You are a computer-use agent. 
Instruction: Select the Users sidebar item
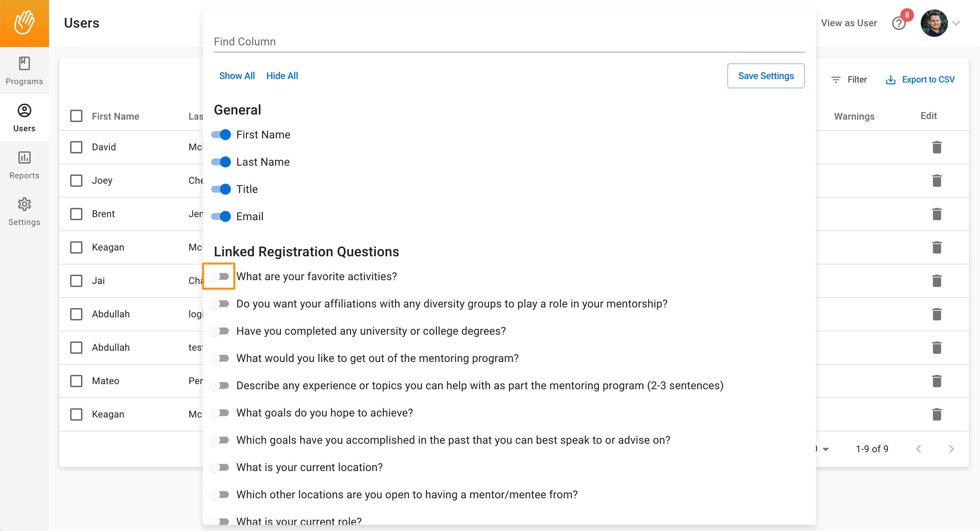click(25, 118)
